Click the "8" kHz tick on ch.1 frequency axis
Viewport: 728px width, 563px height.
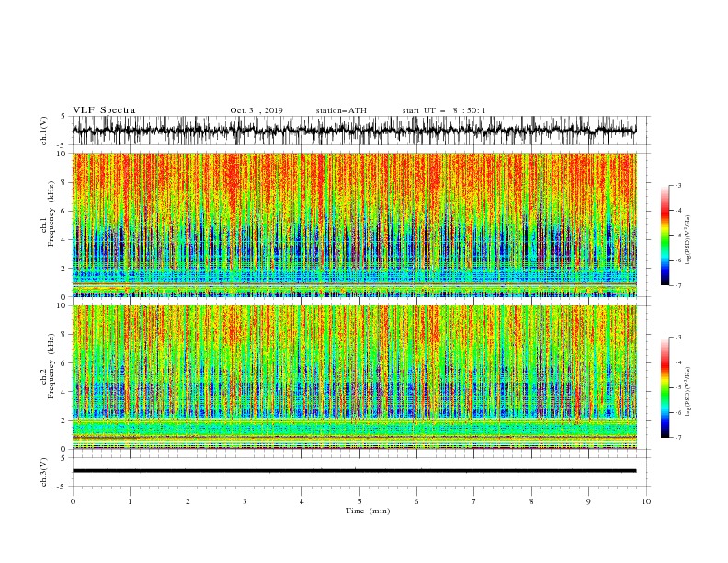click(64, 182)
